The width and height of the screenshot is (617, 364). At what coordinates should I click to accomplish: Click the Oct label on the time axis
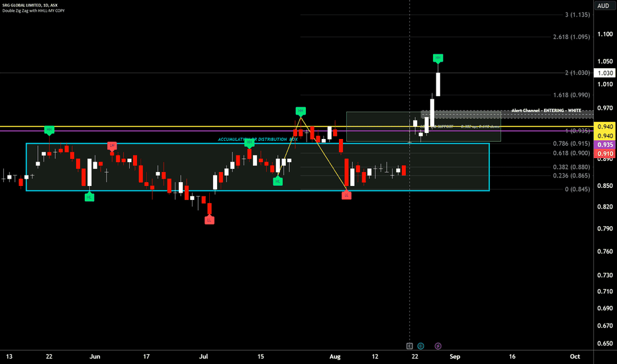pos(575,357)
